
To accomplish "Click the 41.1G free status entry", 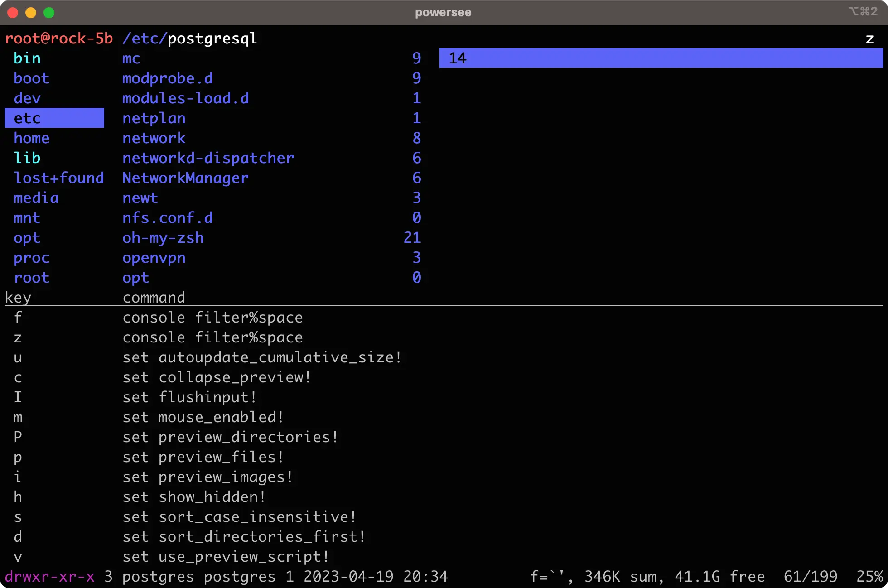I will (720, 577).
